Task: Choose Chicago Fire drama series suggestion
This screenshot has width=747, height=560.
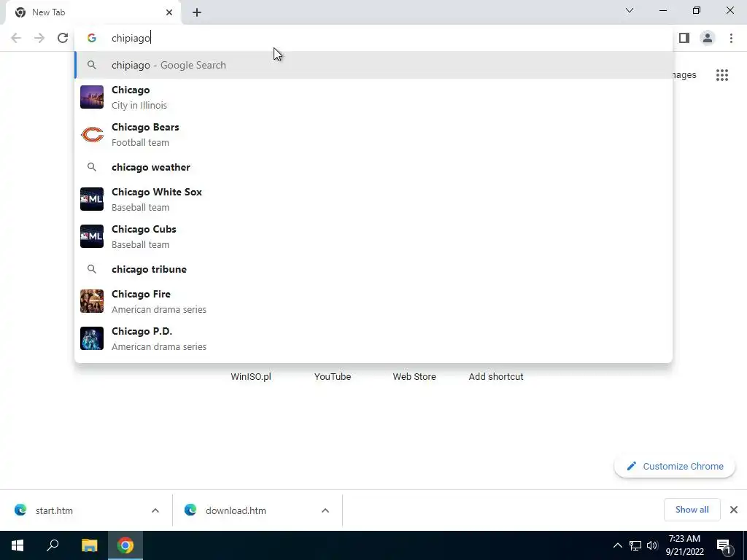Action: click(373, 301)
